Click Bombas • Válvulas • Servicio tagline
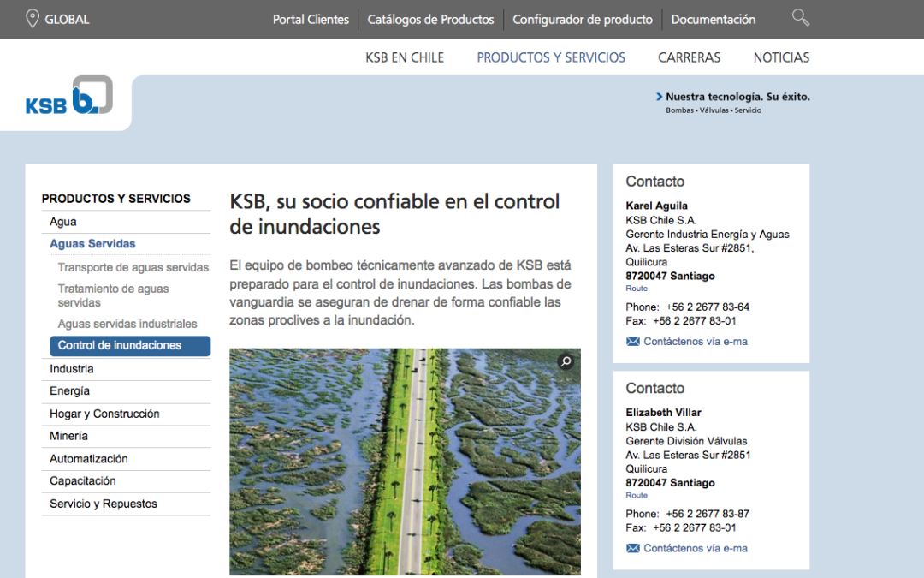 tap(714, 110)
